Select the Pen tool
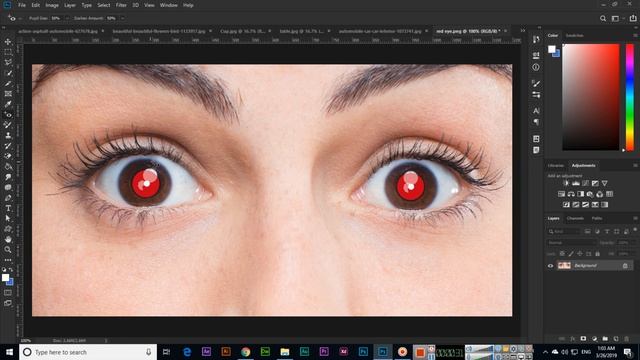 (8, 198)
